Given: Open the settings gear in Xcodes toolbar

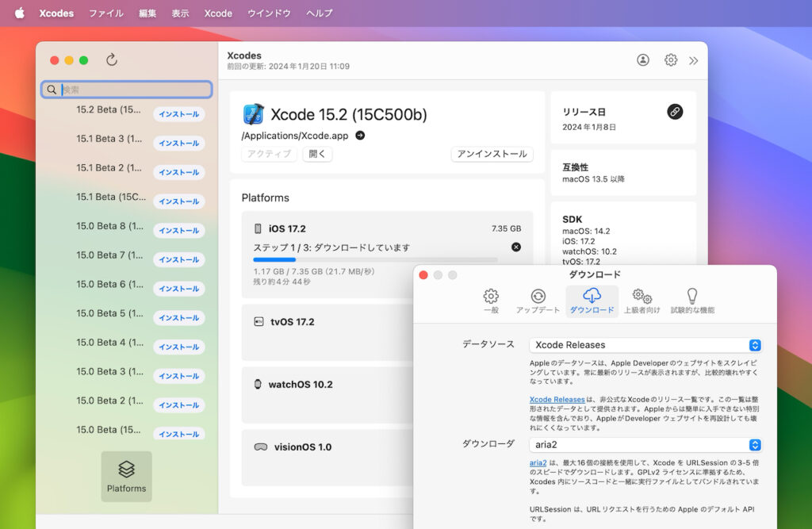Looking at the screenshot, I should tap(670, 59).
